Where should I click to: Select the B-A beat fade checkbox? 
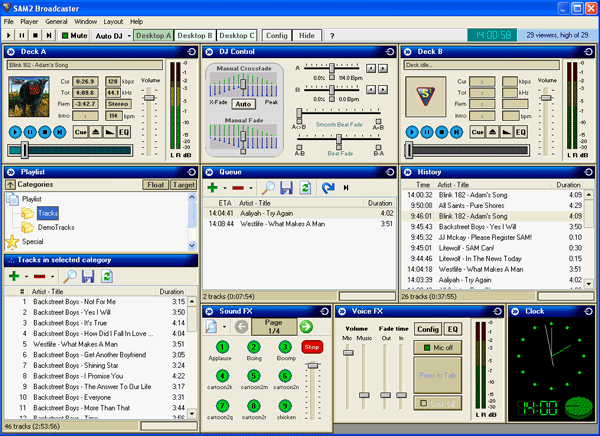[378, 147]
